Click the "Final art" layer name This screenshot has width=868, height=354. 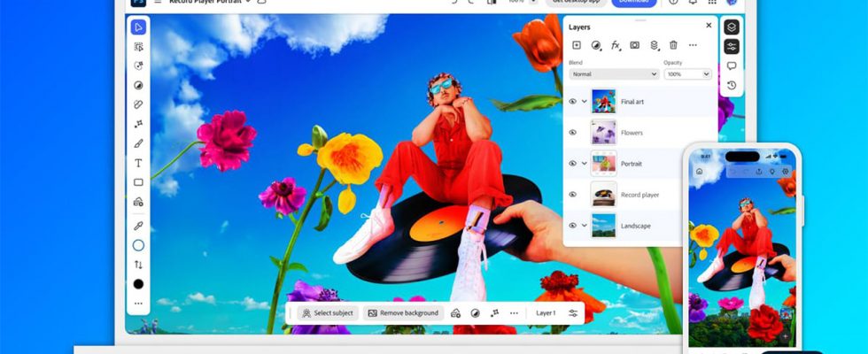[x=632, y=102]
